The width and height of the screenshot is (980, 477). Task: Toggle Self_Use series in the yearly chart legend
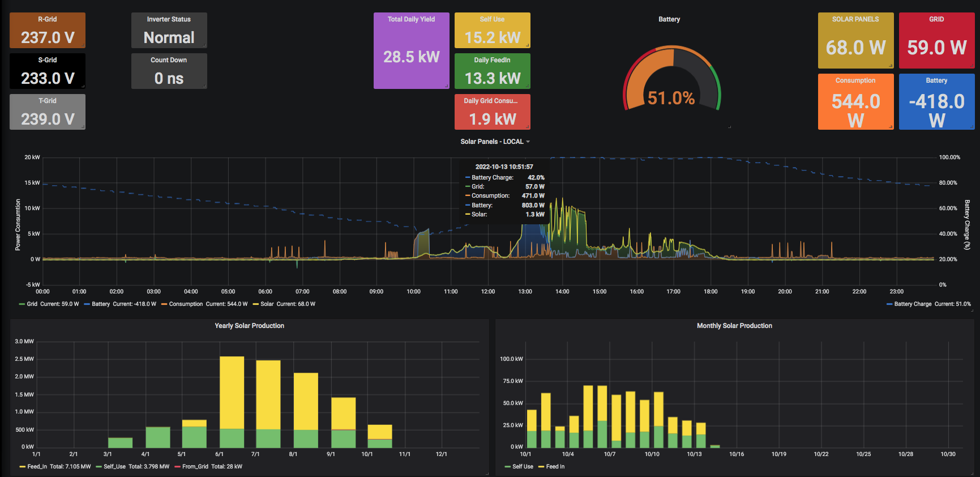point(115,467)
